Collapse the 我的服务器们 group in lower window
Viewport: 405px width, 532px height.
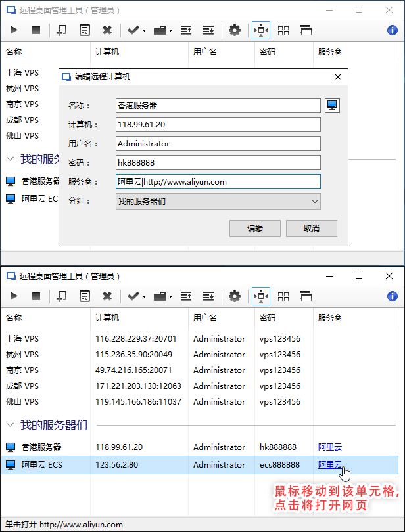[11, 425]
